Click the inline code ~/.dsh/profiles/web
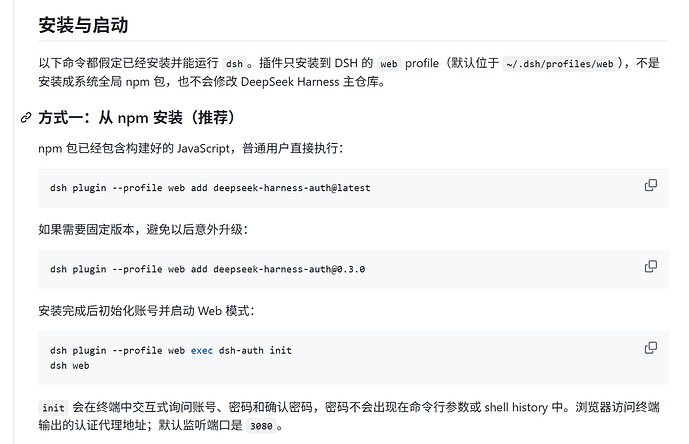The image size is (689, 444). [x=559, y=64]
